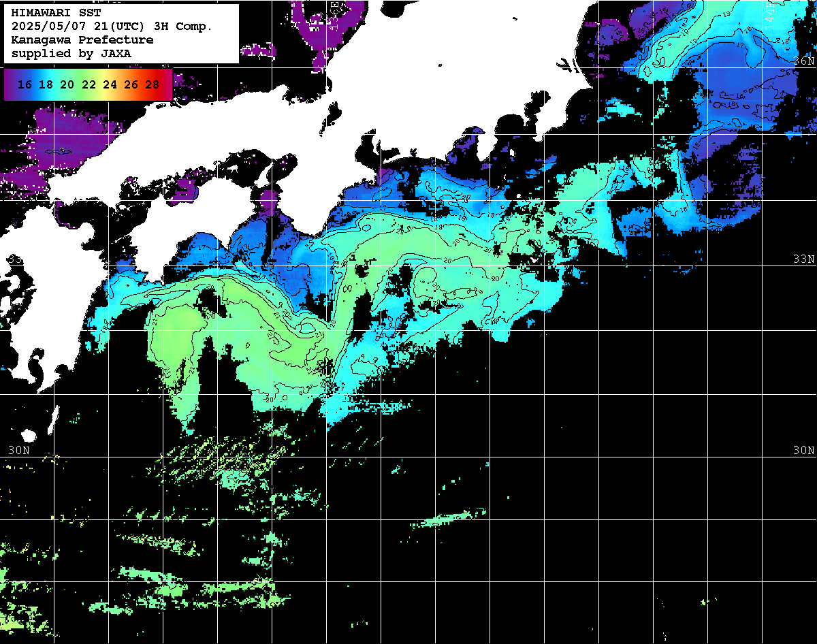Viewport: 817px width, 644px height.
Task: Click the 20 value on the color legend
Action: click(x=67, y=85)
